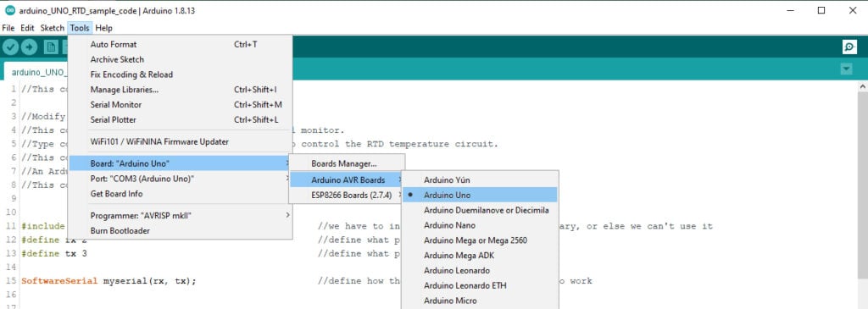Select the Arduino Uno radio entry
Viewport: 868px width, 309px height.
pos(480,195)
